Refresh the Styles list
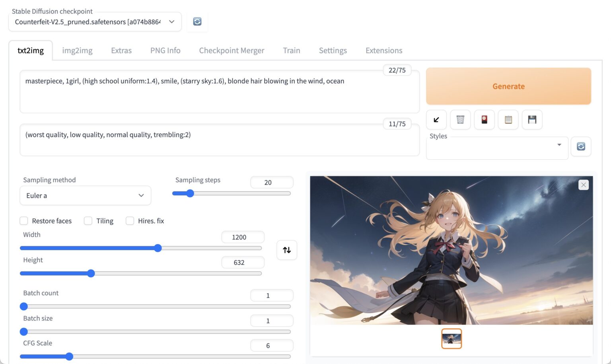 [581, 146]
